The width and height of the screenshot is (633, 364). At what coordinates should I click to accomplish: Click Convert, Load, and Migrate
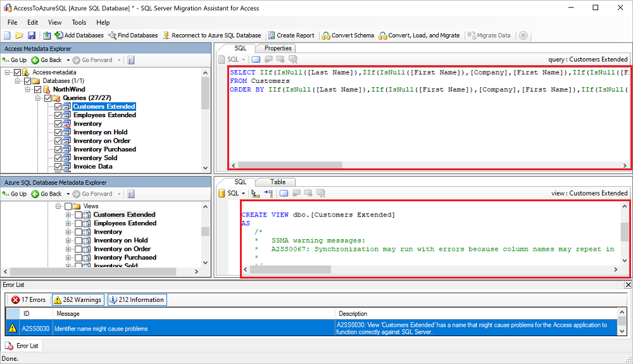tap(419, 35)
